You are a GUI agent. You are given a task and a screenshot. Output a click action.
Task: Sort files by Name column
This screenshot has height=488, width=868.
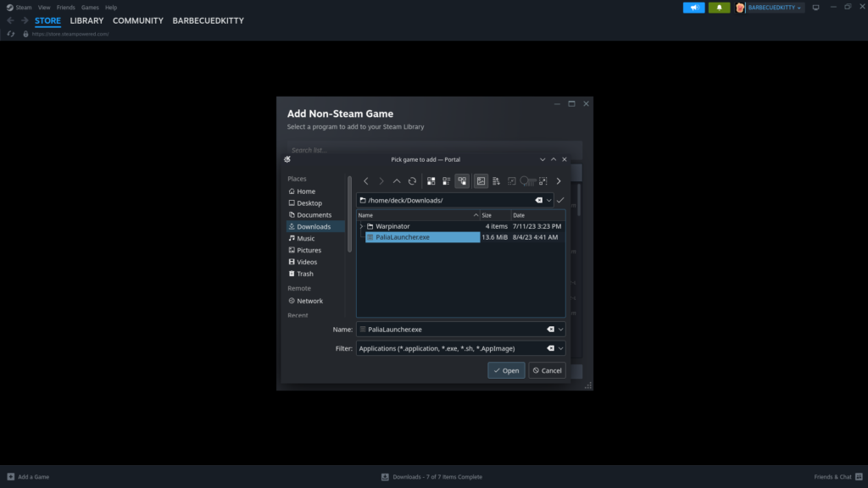pos(418,215)
